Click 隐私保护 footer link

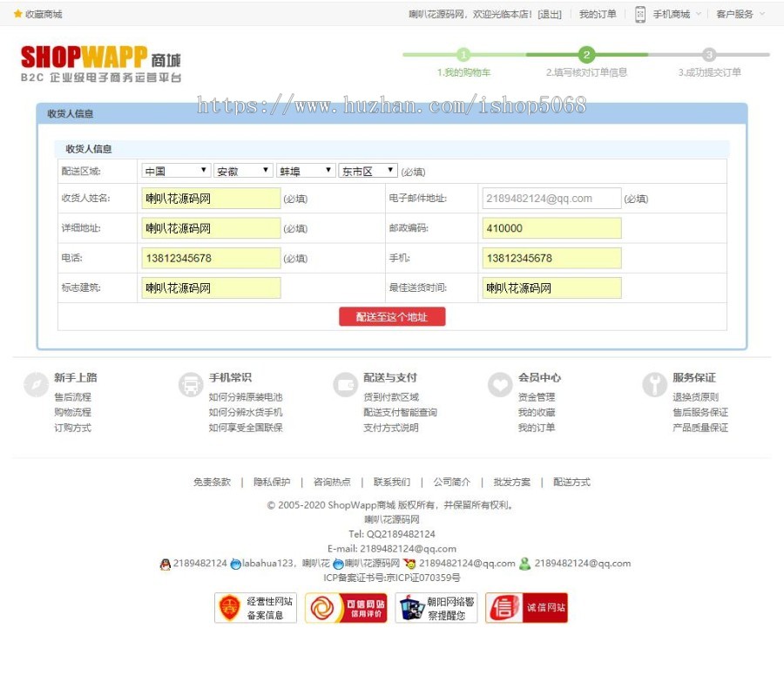click(272, 482)
